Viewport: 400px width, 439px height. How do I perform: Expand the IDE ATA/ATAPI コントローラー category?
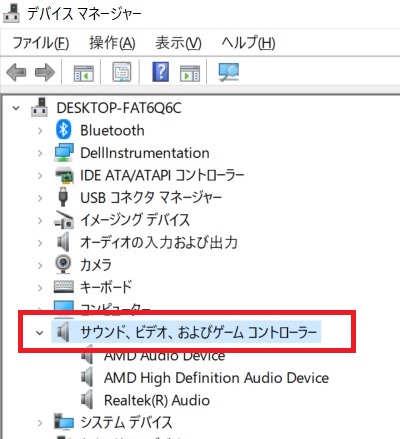40,175
